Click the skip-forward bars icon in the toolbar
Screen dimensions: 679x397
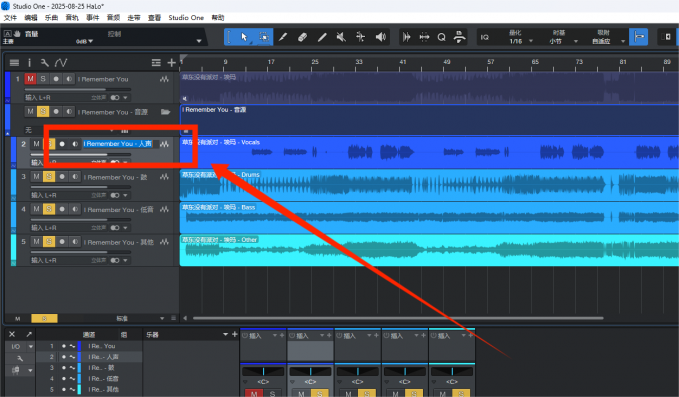point(406,37)
